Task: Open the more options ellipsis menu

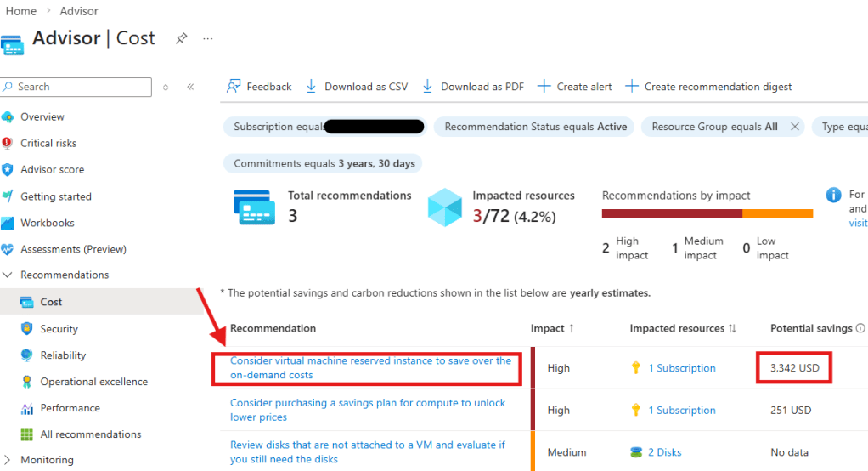Action: coord(208,38)
